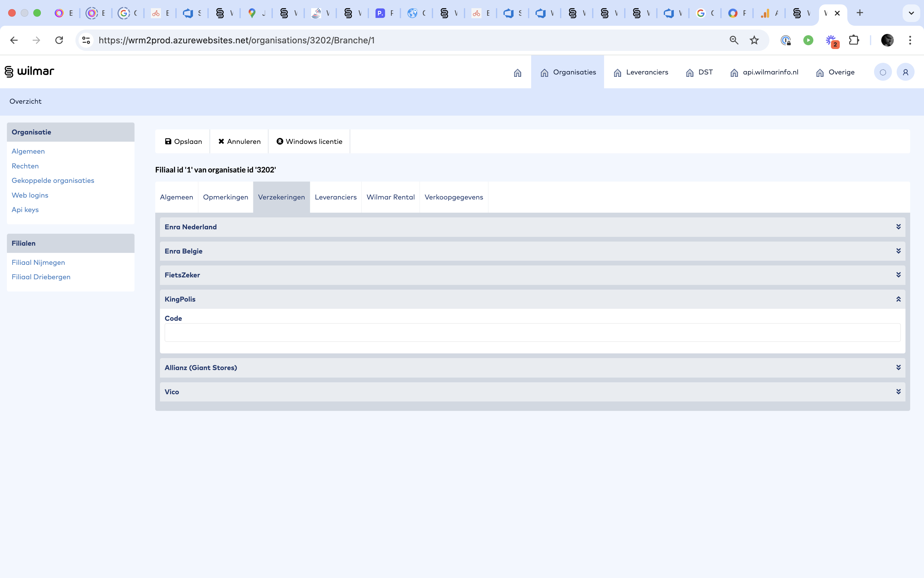924x578 pixels.
Task: Collapse the KingPolis section
Action: click(532, 299)
